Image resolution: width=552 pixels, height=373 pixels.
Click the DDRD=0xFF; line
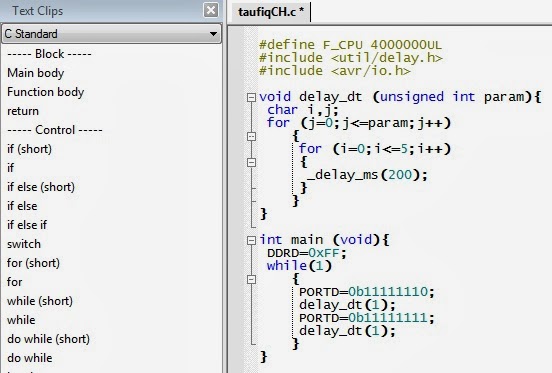307,253
